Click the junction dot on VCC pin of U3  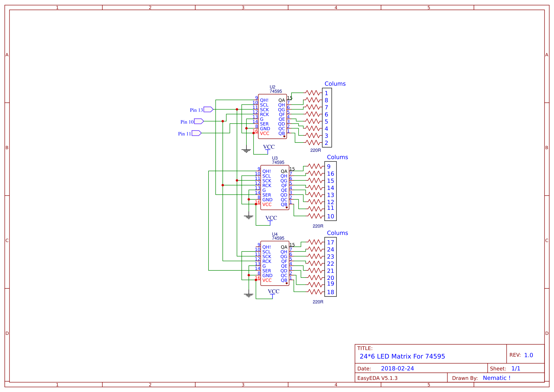(256, 204)
